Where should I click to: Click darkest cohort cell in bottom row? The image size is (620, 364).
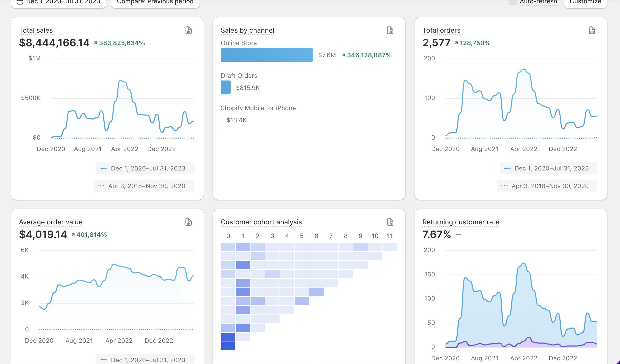[228, 346]
